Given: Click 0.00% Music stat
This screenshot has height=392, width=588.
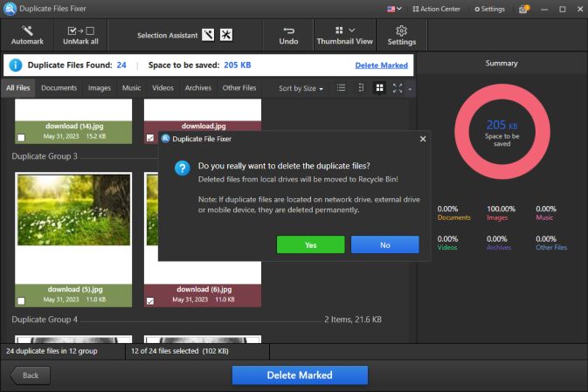Looking at the screenshot, I should point(545,213).
